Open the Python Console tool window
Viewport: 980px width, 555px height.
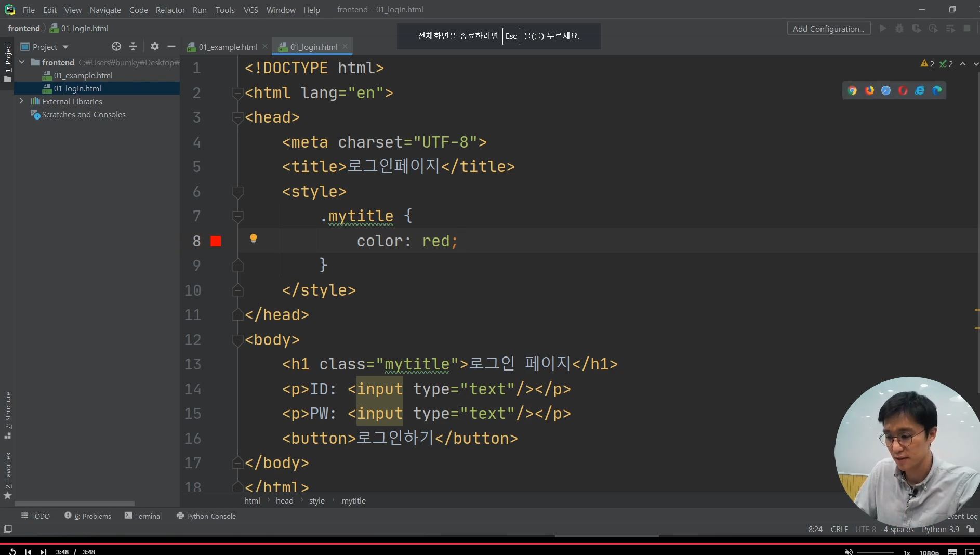(x=206, y=516)
